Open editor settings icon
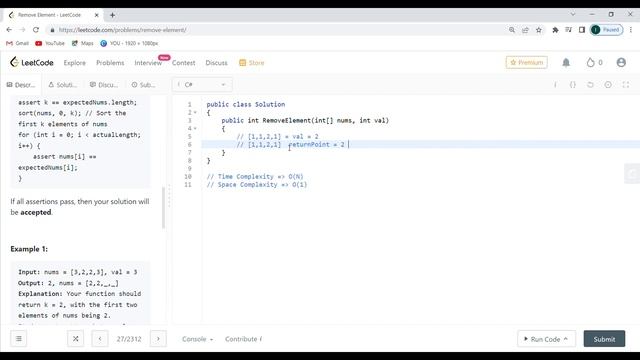 [608, 84]
